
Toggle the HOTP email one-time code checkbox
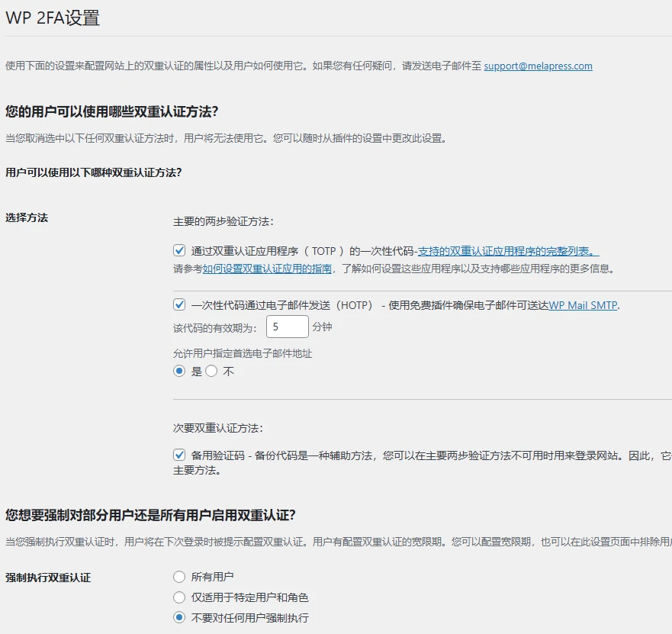tap(179, 304)
